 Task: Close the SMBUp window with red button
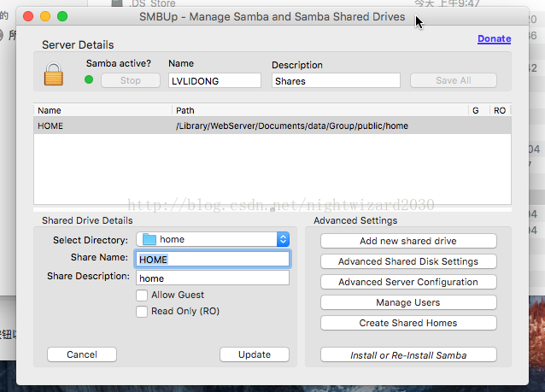[28, 16]
